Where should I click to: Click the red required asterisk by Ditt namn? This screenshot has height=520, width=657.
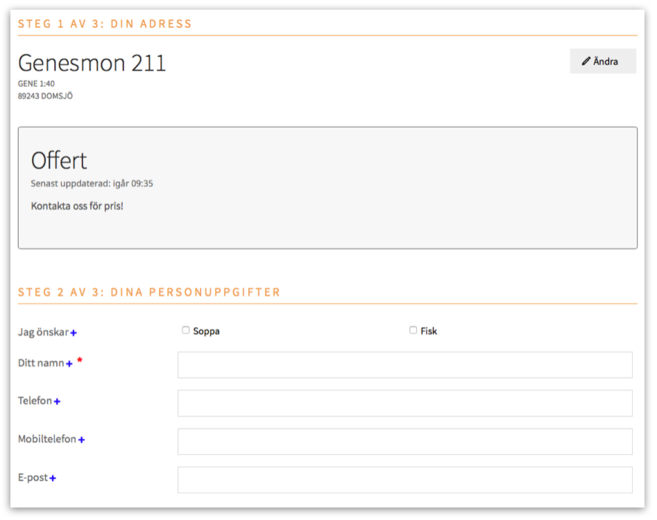(80, 361)
